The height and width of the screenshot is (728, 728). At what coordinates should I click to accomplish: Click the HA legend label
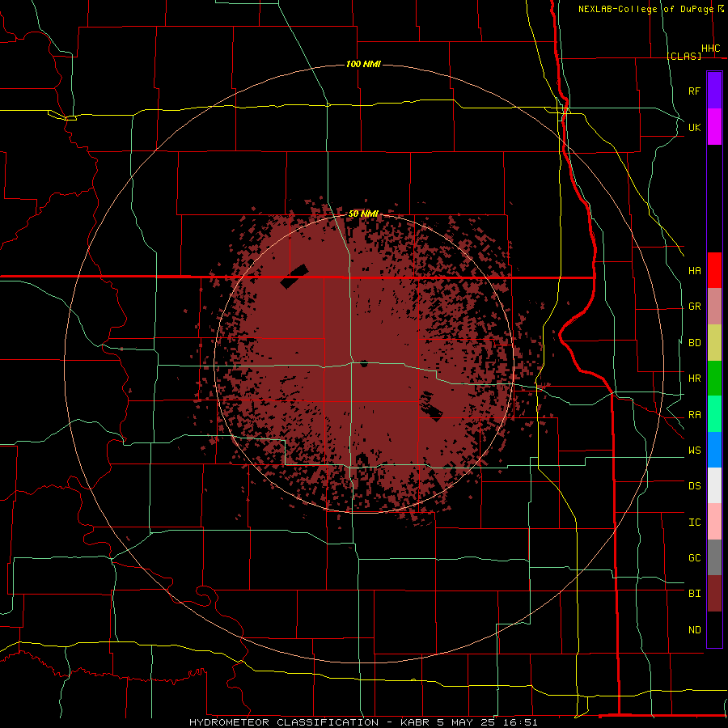(x=694, y=271)
